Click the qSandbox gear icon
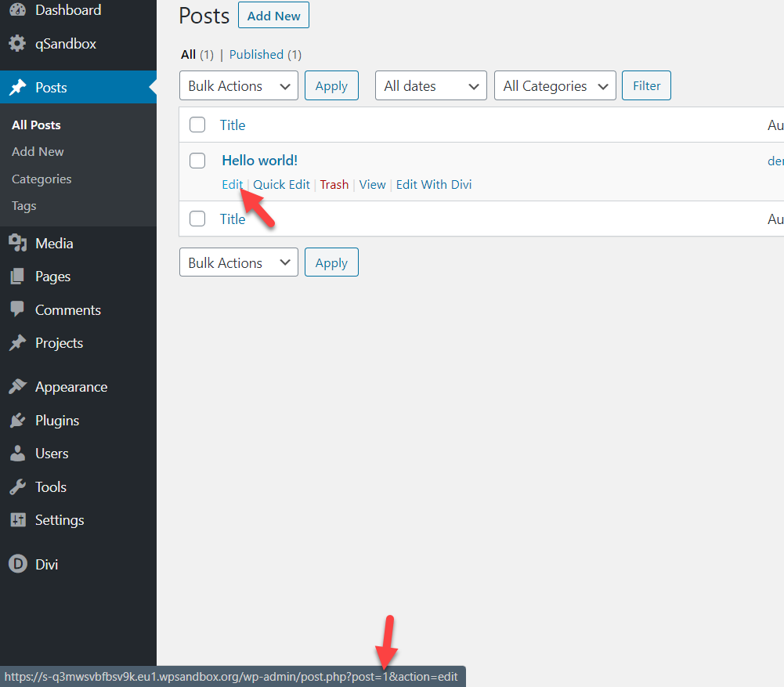 pos(17,44)
